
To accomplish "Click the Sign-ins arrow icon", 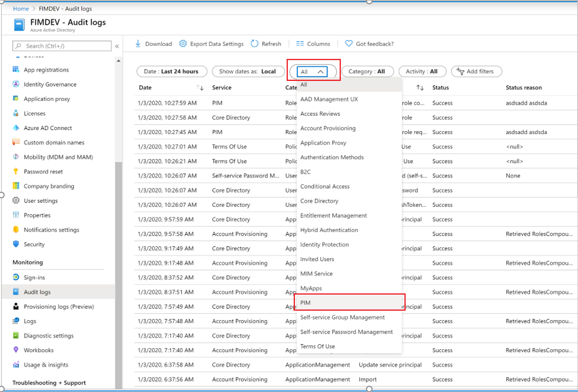I will click(16, 277).
